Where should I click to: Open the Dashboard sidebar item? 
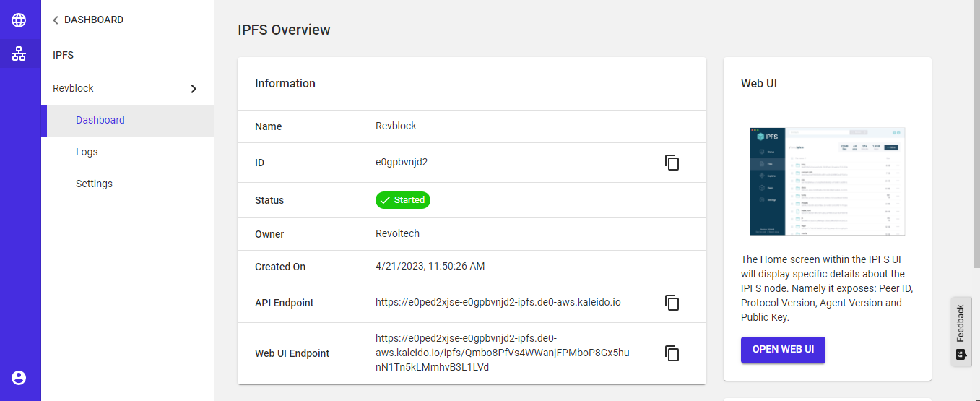[128, 120]
